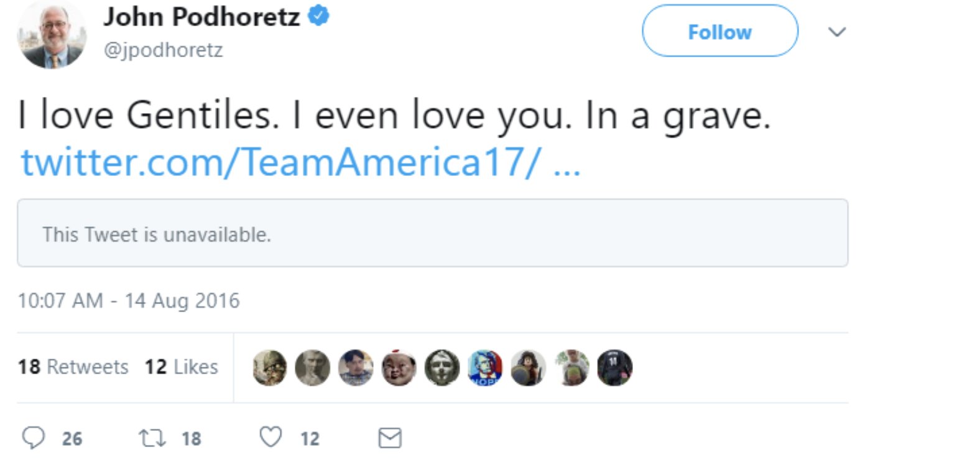This screenshot has width=980, height=465.
Task: Click the black jersey number 14 avatar
Action: 614,367
